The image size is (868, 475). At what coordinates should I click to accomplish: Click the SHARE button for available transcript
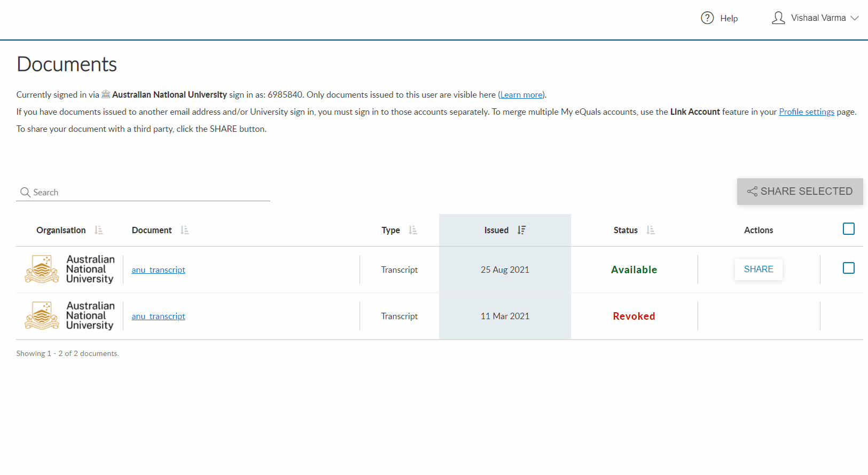(758, 270)
